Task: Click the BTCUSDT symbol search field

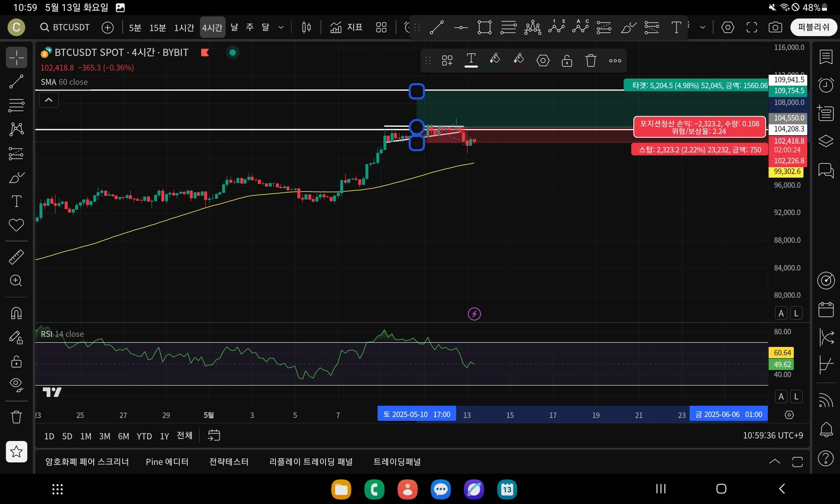Action: point(65,28)
